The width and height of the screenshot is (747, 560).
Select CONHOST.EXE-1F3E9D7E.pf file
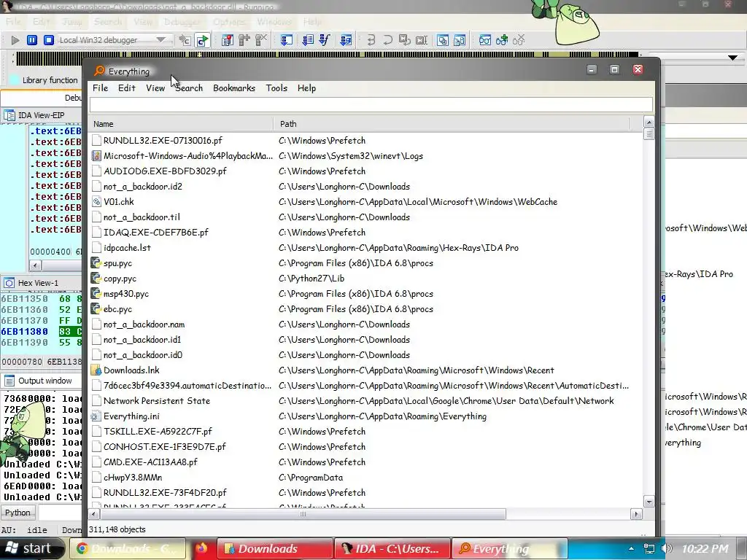[164, 447]
